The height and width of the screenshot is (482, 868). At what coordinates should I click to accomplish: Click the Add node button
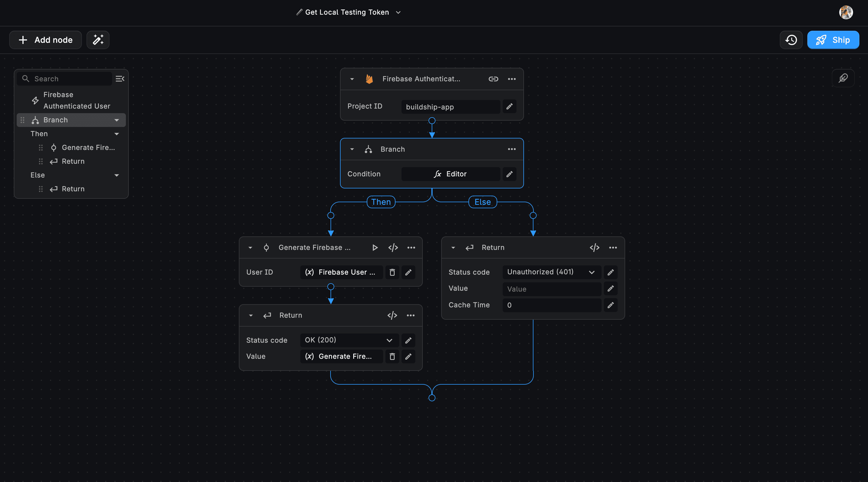[x=45, y=40]
